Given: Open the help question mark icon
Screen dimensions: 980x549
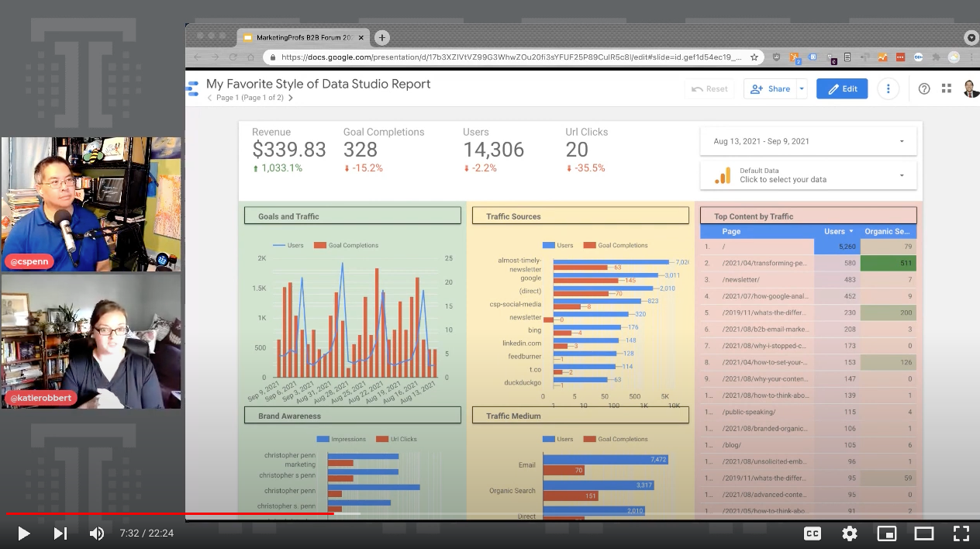Looking at the screenshot, I should 923,89.
